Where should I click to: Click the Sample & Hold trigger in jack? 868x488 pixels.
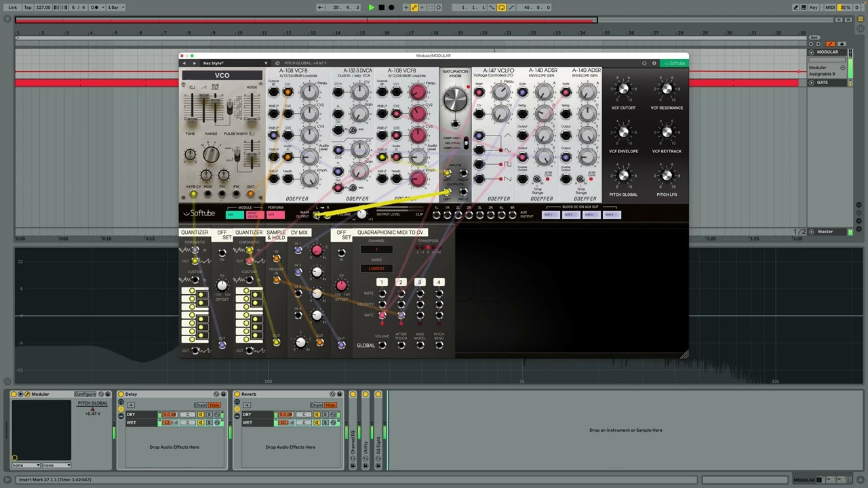click(276, 280)
